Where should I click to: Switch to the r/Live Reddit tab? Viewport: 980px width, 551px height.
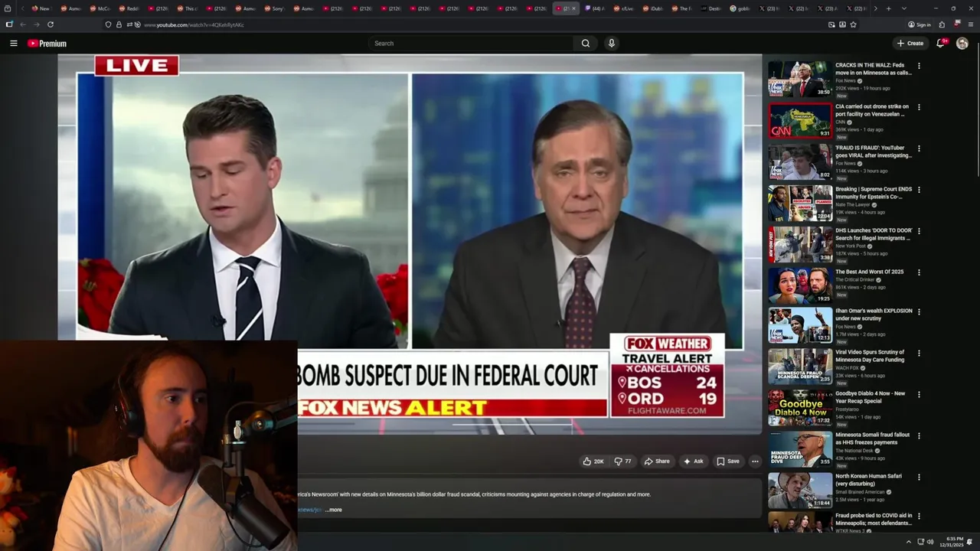623,8
